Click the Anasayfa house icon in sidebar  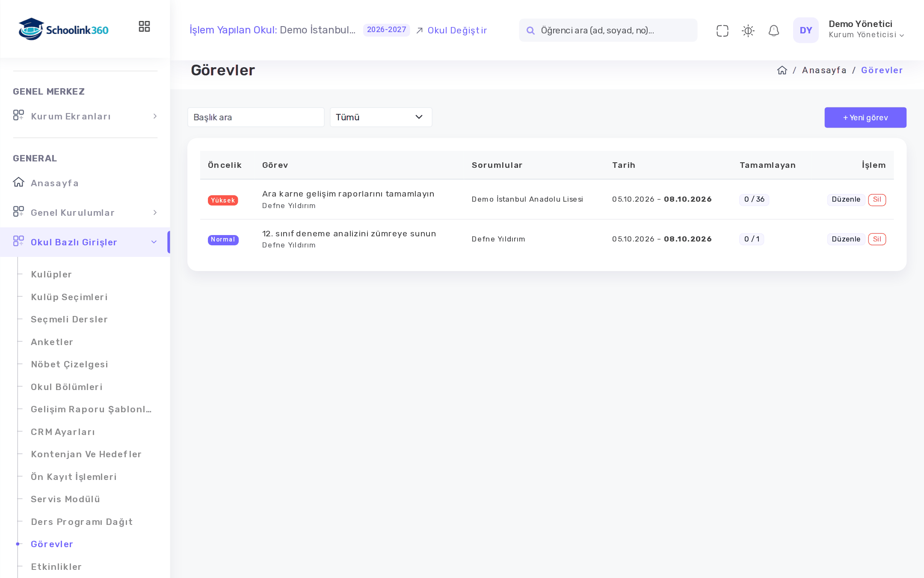[18, 182]
